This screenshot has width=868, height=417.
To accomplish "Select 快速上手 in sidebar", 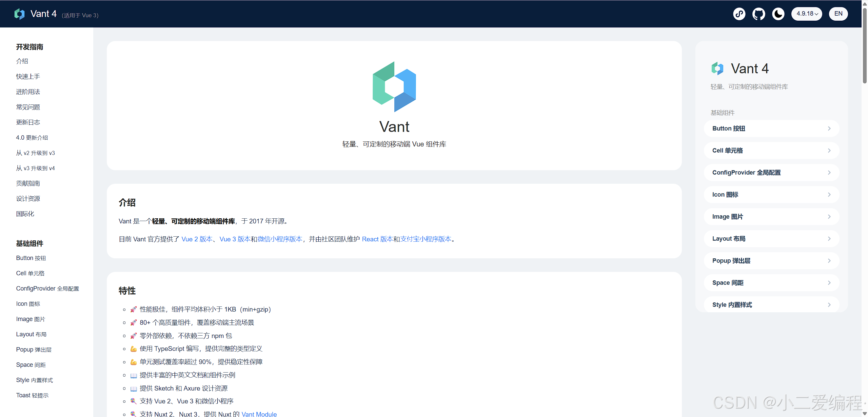I will [x=28, y=77].
